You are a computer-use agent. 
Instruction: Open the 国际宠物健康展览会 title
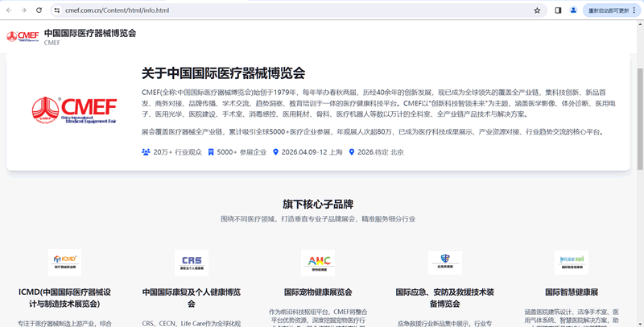pos(318,292)
